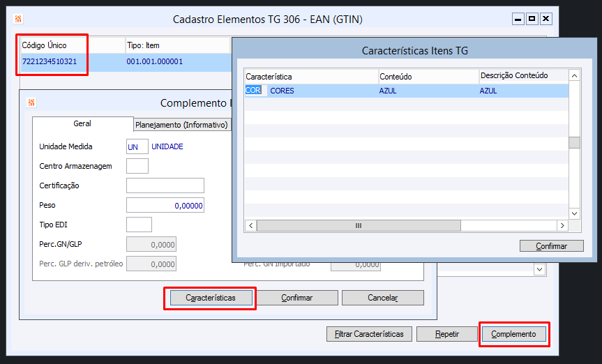Click the up arrow of characteristics list scrollbar
Image resolution: width=602 pixels, height=364 pixels.
[574, 75]
